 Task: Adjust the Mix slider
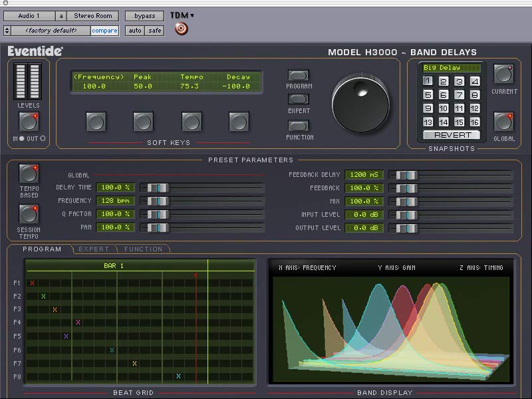pos(406,201)
